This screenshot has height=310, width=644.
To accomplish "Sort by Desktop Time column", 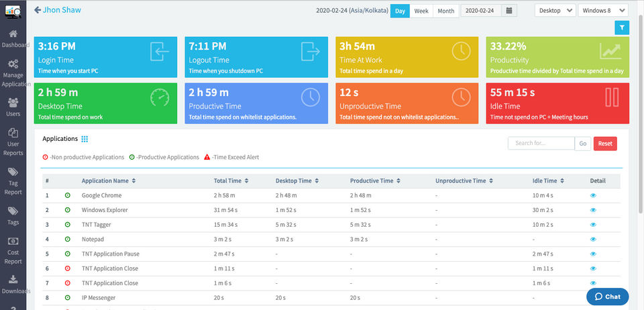I will 297,180.
